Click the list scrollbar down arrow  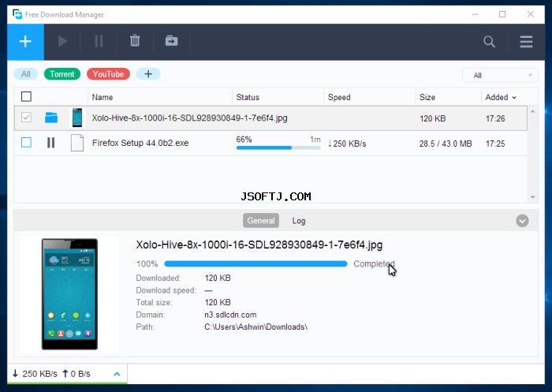[532, 197]
